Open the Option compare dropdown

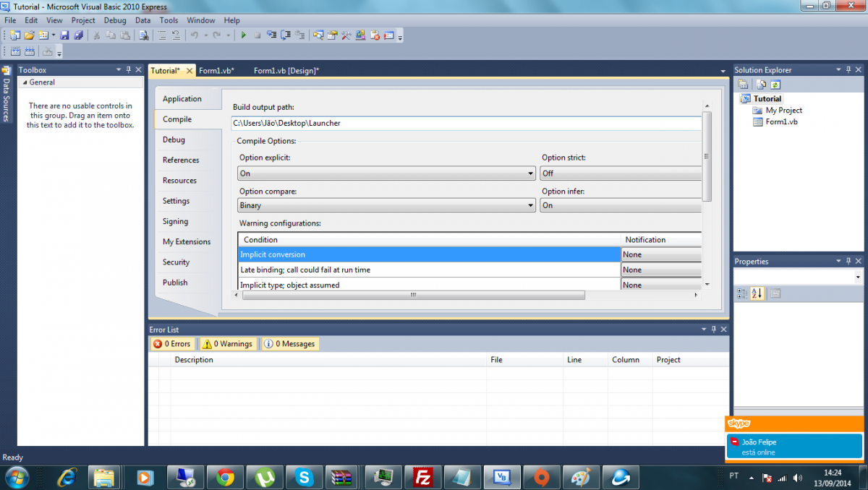[386, 205]
